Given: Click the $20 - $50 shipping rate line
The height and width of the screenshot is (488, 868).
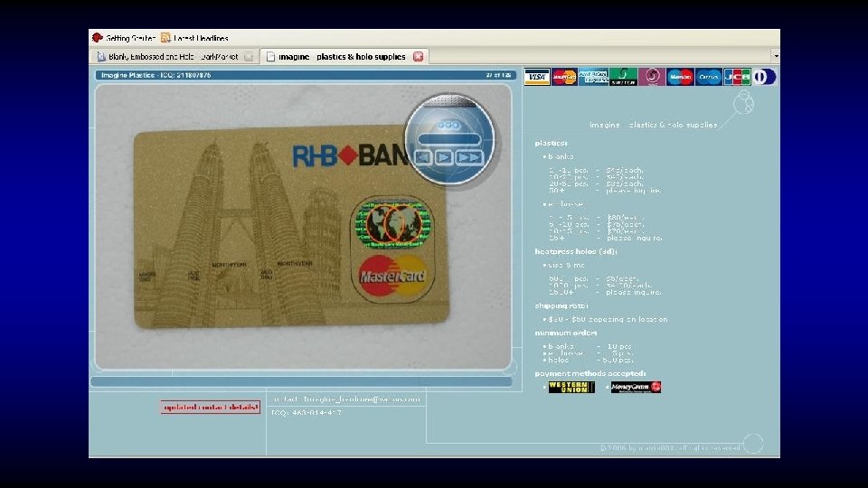Looking at the screenshot, I should [608, 319].
